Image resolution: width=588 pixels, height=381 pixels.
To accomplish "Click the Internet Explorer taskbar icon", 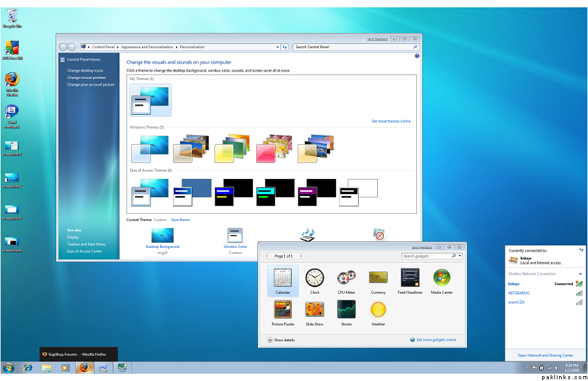I will 28,368.
